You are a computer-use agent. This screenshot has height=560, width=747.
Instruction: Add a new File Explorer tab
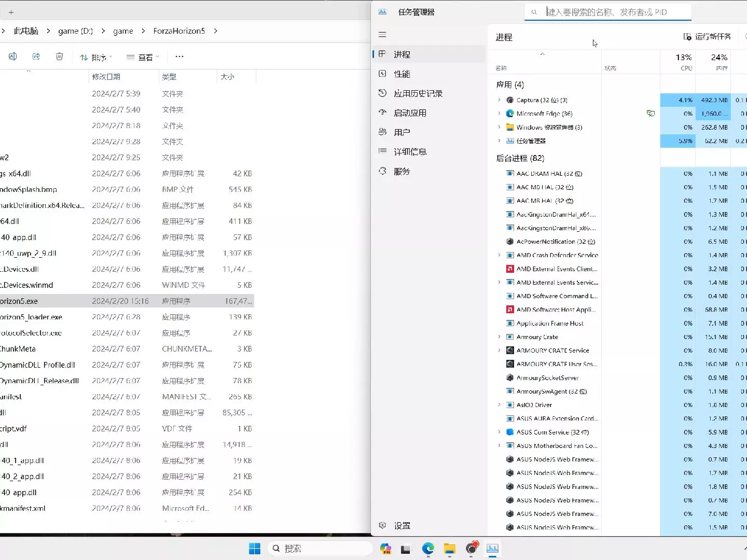[x=11, y=12]
